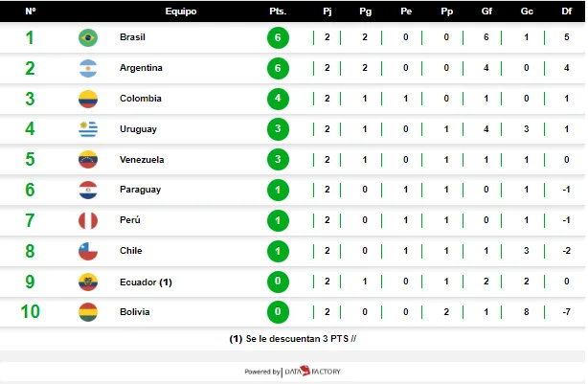This screenshot has height=384, width=588.
Task: Click the Argentina flag icon
Action: click(88, 68)
